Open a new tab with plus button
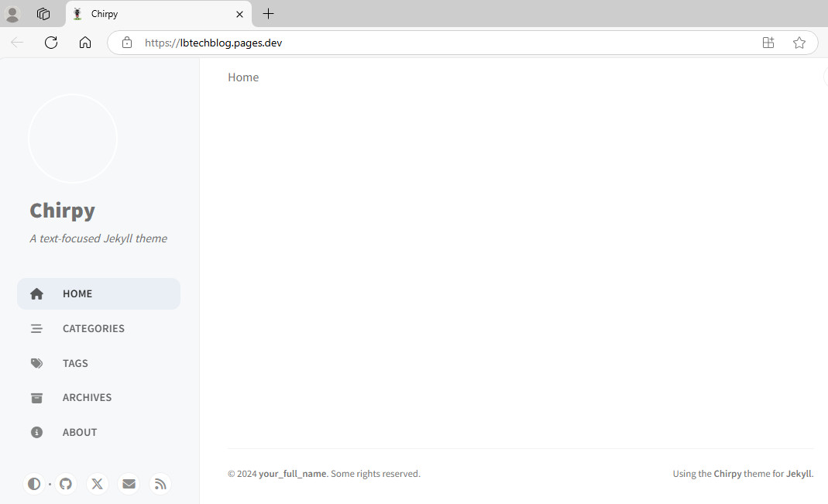The image size is (828, 504). pos(268,14)
